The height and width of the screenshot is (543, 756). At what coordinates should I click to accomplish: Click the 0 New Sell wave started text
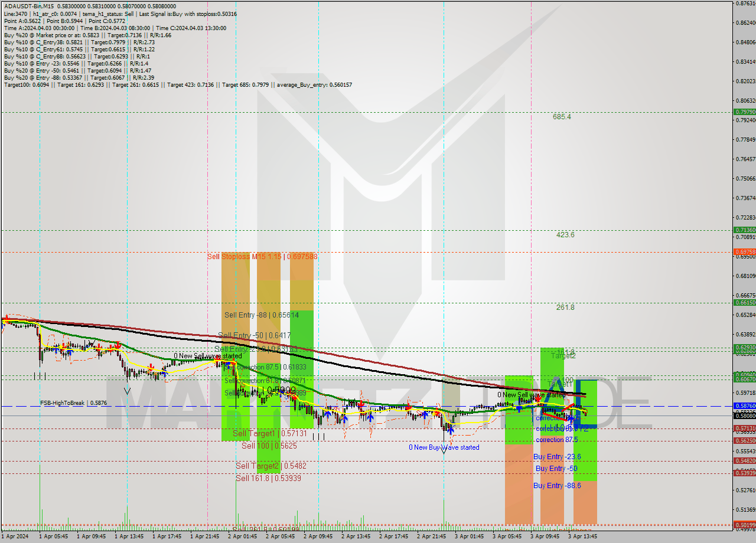(205, 356)
